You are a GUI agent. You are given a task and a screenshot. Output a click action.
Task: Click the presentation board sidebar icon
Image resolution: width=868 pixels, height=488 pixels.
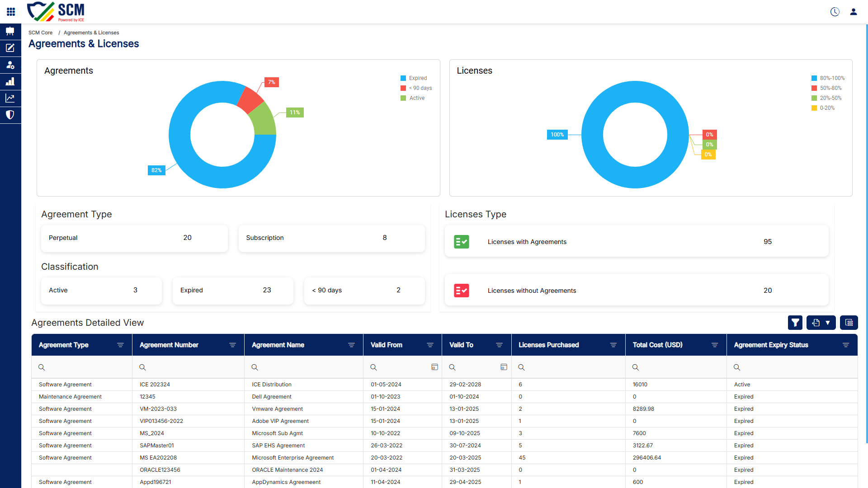[10, 31]
